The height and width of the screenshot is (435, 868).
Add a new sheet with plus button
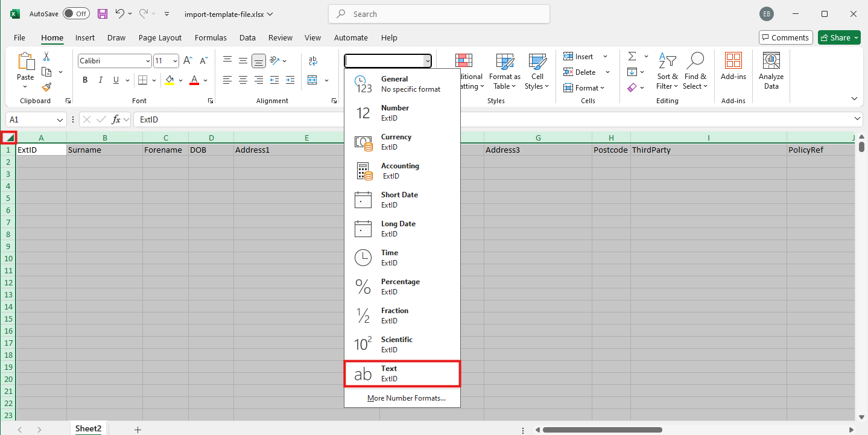[138, 429]
